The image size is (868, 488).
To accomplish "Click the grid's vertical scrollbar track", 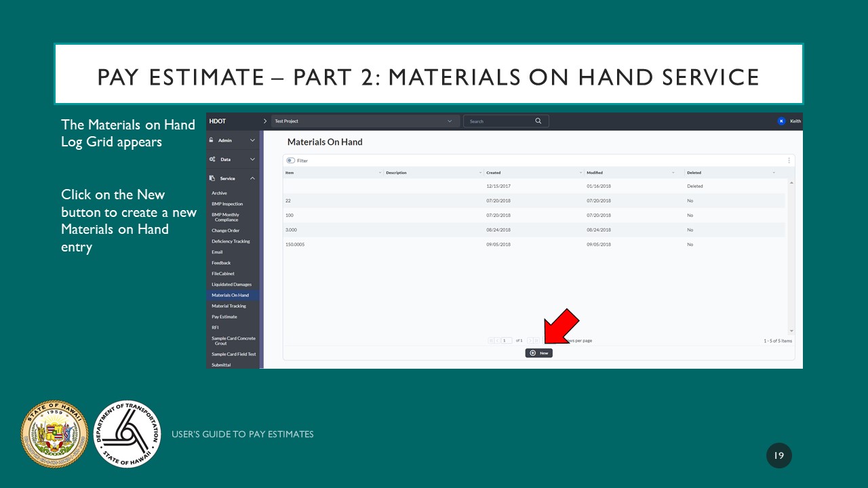I will (791, 258).
